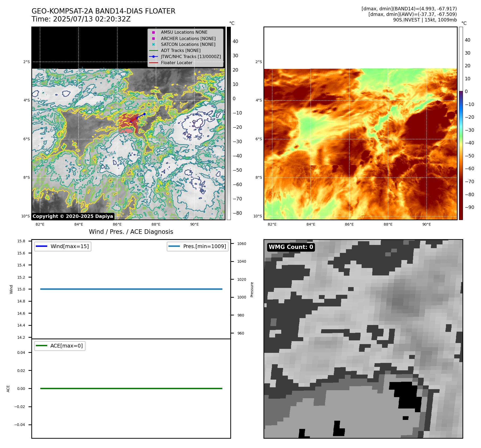Click the WMG Count: 0 label
The image size is (481, 448).
(291, 247)
